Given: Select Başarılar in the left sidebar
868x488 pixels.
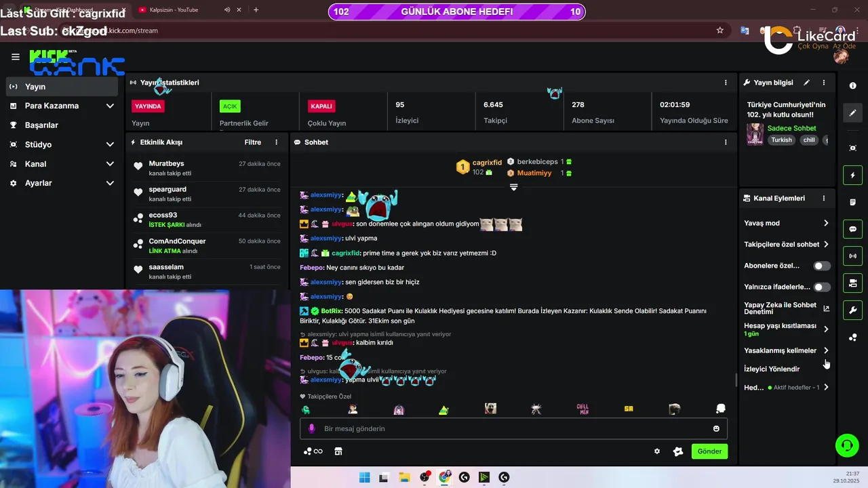Looking at the screenshot, I should [x=62, y=125].
